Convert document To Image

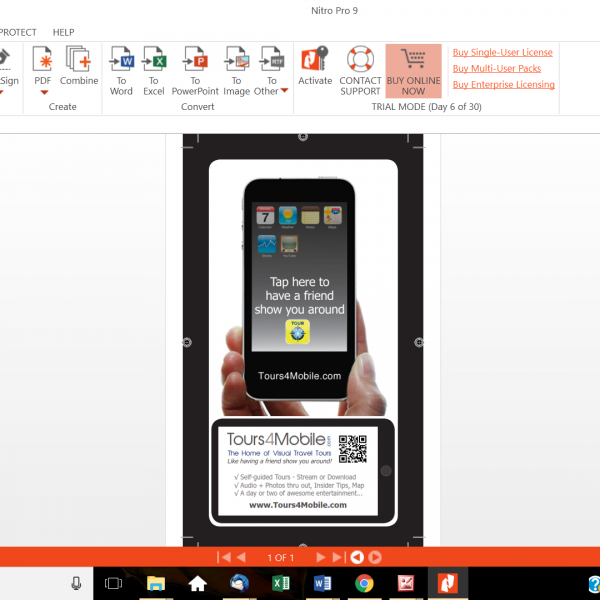click(x=236, y=71)
